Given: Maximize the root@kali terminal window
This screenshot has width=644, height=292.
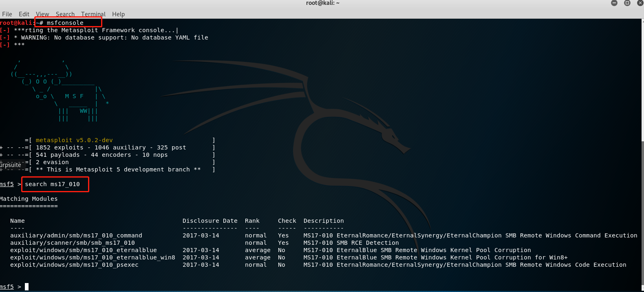Looking at the screenshot, I should coord(627,3).
